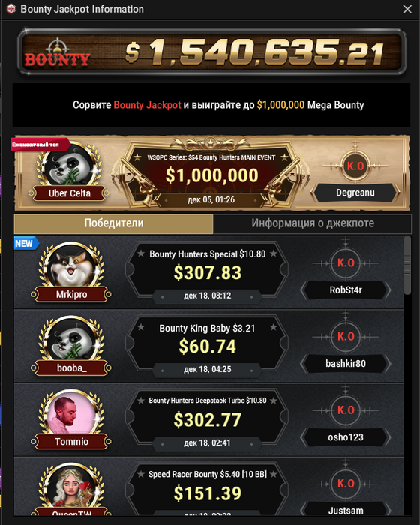Click the K.O crosshair above Justsam
This screenshot has width=420, height=525.
click(346, 484)
